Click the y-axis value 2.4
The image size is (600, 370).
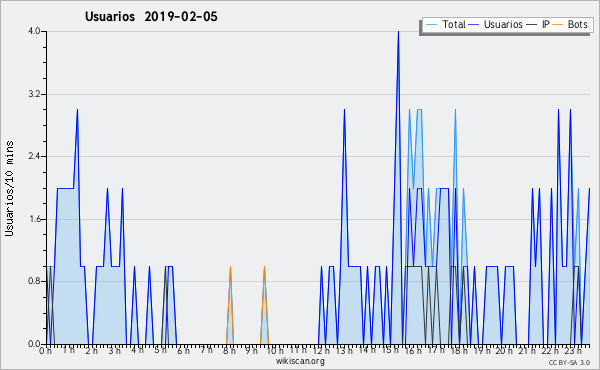[x=34, y=156]
